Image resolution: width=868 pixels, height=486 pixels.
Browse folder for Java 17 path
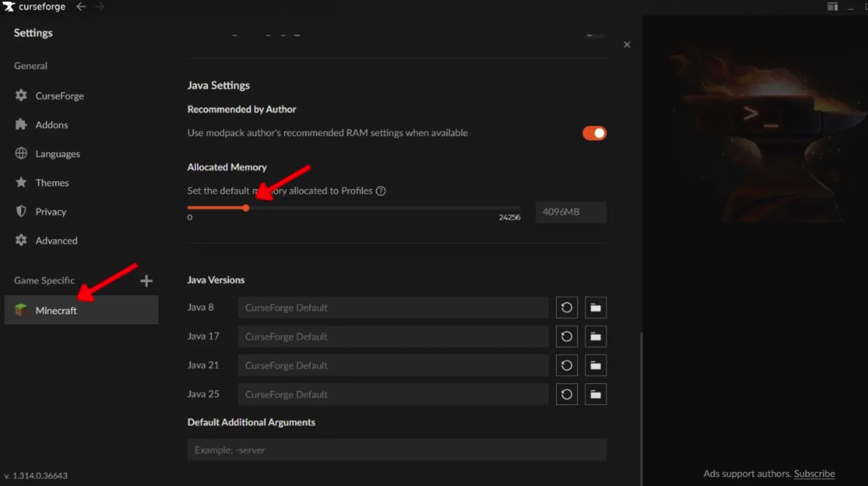click(x=595, y=336)
